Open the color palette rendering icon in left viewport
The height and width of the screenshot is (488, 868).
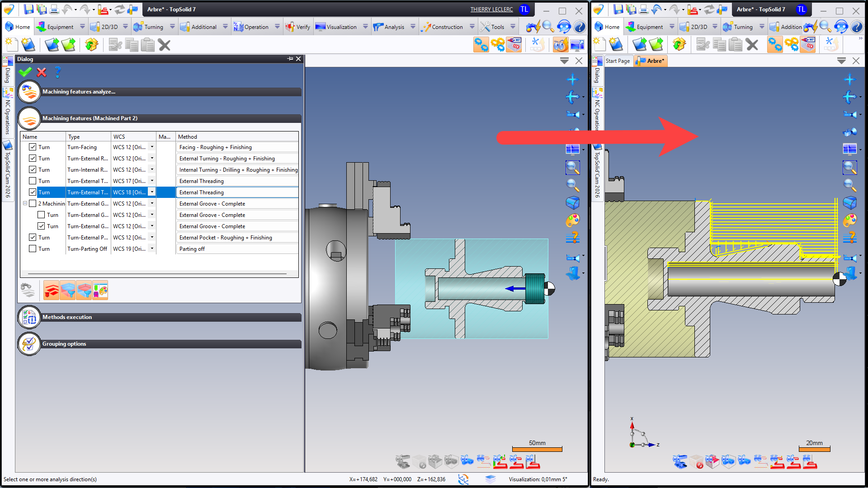572,221
